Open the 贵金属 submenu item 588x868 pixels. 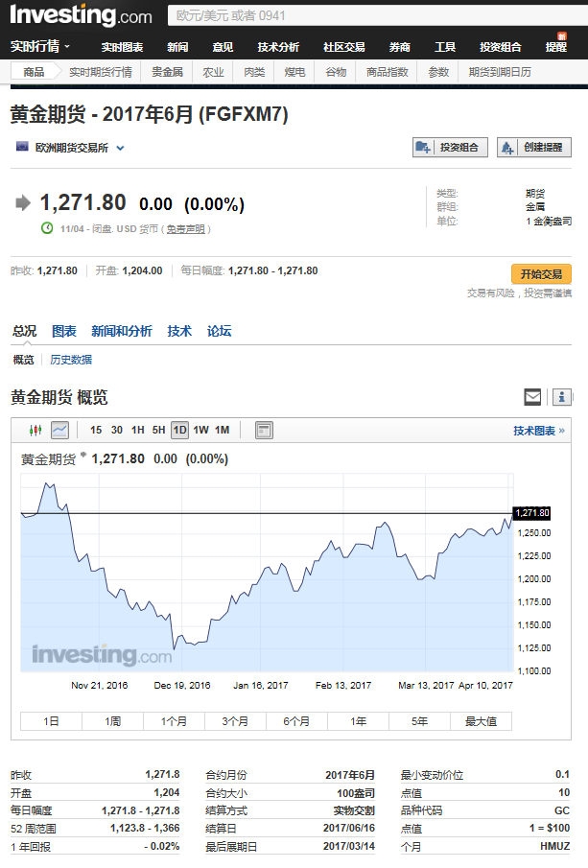[x=167, y=72]
